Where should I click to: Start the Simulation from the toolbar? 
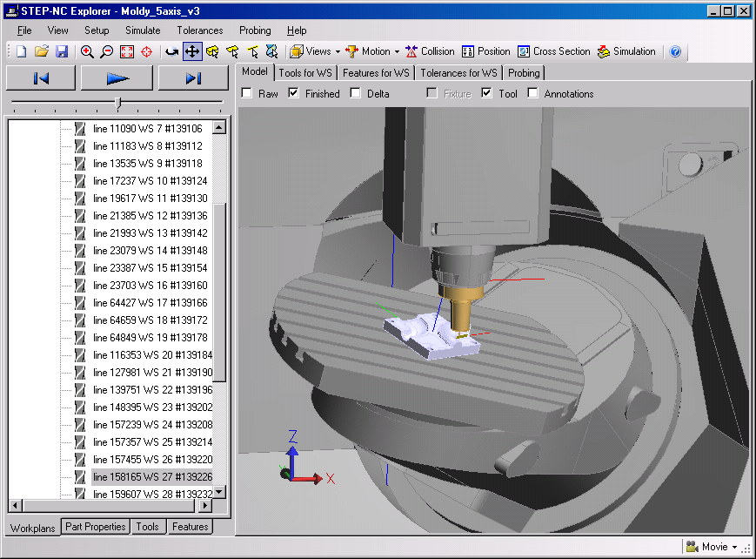click(626, 51)
